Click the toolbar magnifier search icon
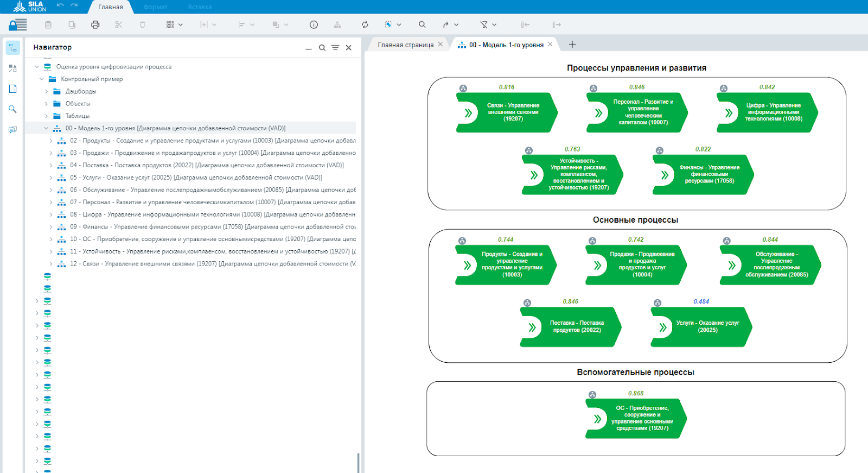868x473 pixels. tap(422, 24)
